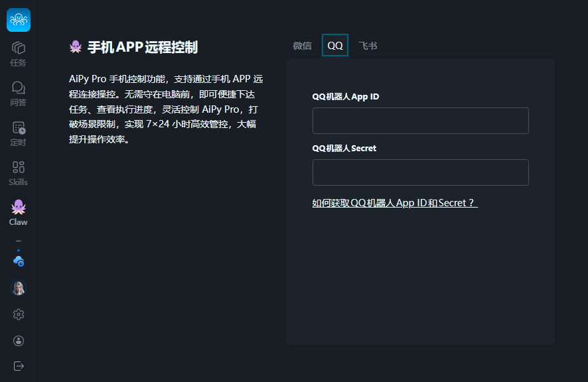
Task: Switch to the 飞书 tab
Action: point(368,46)
